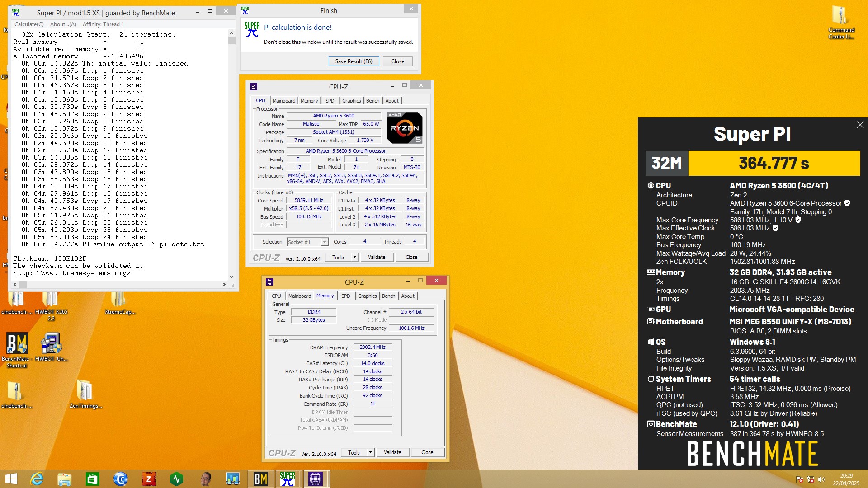868x488 pixels.
Task: Click the taskbar clock and date
Action: pyautogui.click(x=846, y=479)
